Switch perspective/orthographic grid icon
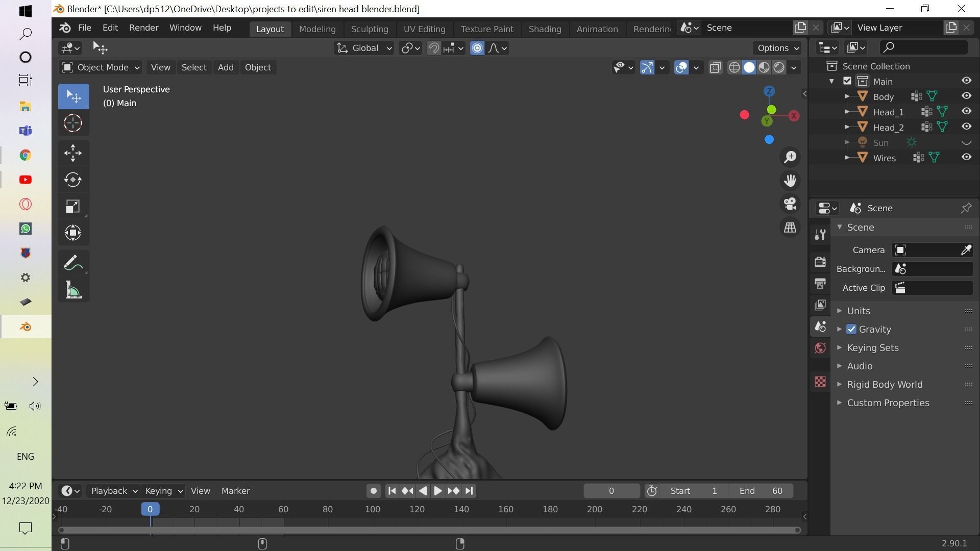Screen dimensions: 980x551 pos(790,228)
